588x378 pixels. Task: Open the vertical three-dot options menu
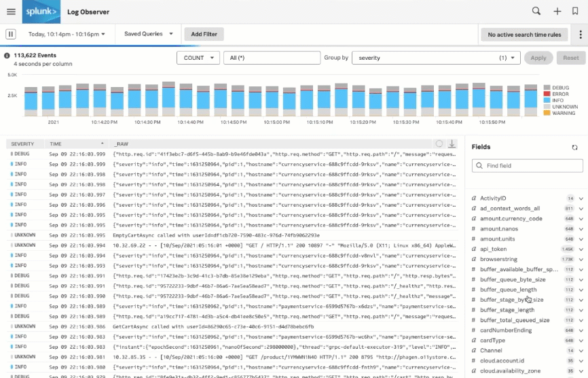[x=581, y=35]
